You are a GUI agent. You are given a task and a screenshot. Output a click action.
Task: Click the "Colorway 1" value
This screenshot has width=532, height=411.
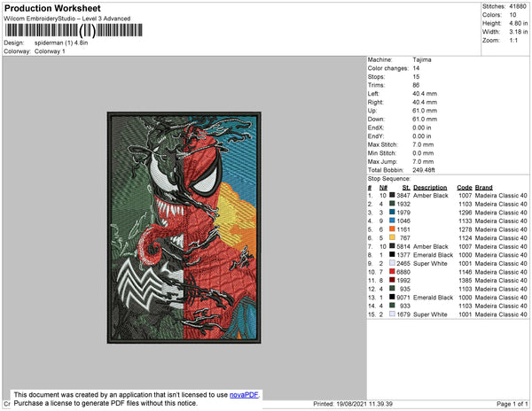[50, 51]
